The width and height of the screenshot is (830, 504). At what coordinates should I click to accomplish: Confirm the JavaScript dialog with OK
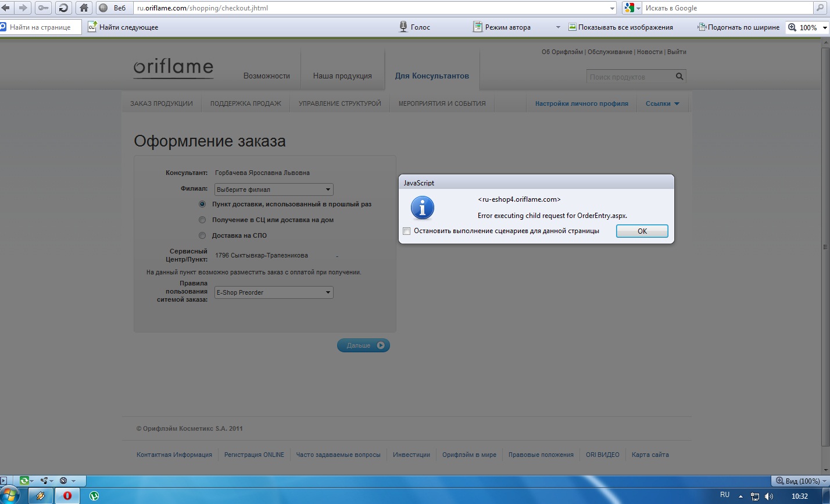[642, 231]
